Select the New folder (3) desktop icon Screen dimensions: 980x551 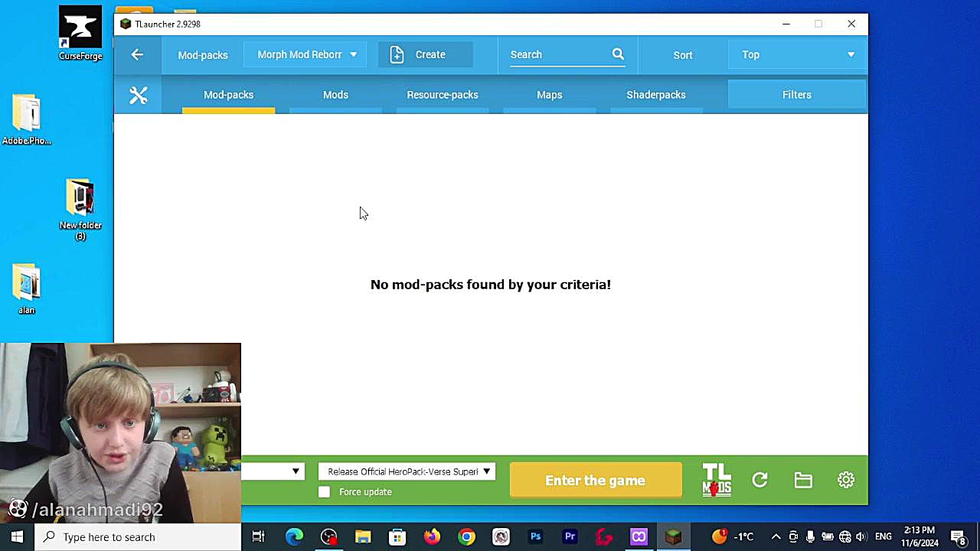80,210
